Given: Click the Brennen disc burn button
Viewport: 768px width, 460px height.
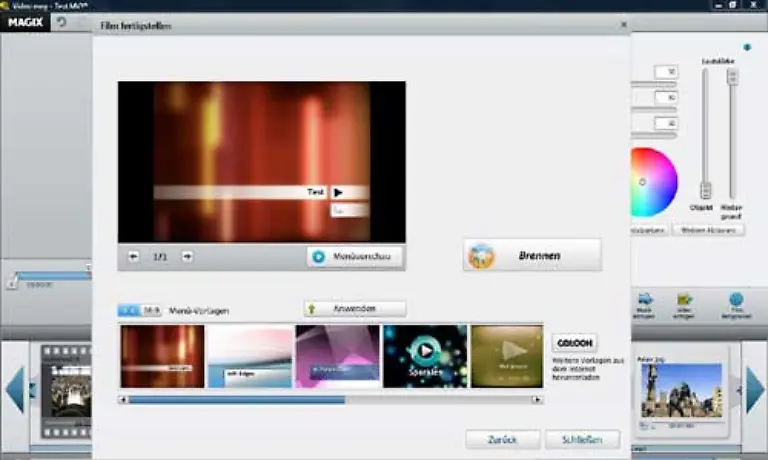Looking at the screenshot, I should point(532,255).
